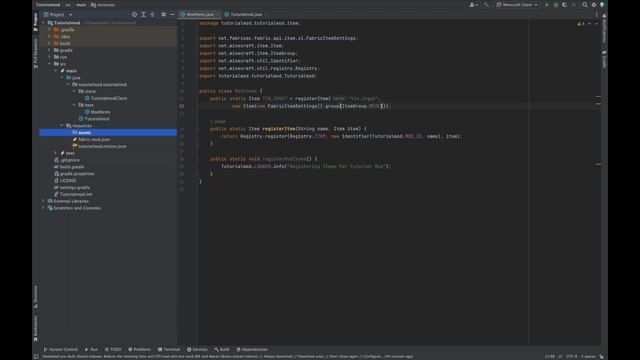Screen dimensions: 640x360
Task: Select gradle.properties file
Action: 74,174
